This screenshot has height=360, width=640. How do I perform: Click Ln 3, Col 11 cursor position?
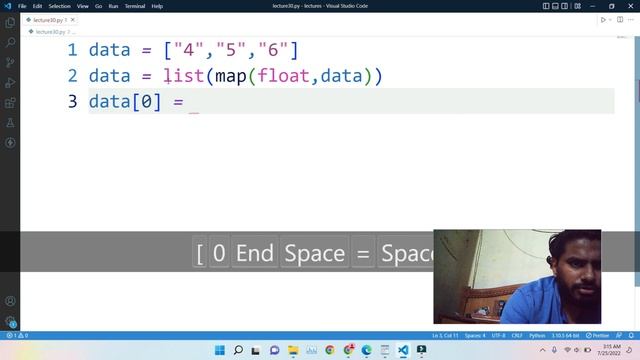[445, 336]
